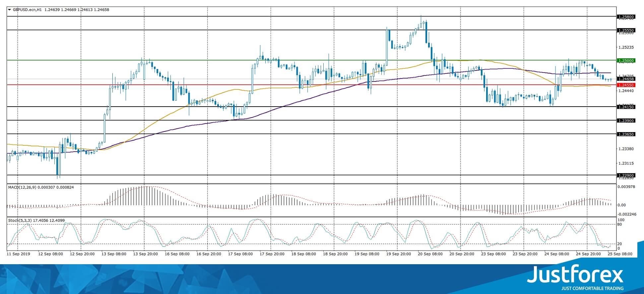Viewport: 644px width, 294px height.
Task: Click the Stochastic scale level 80
Action: point(620,224)
